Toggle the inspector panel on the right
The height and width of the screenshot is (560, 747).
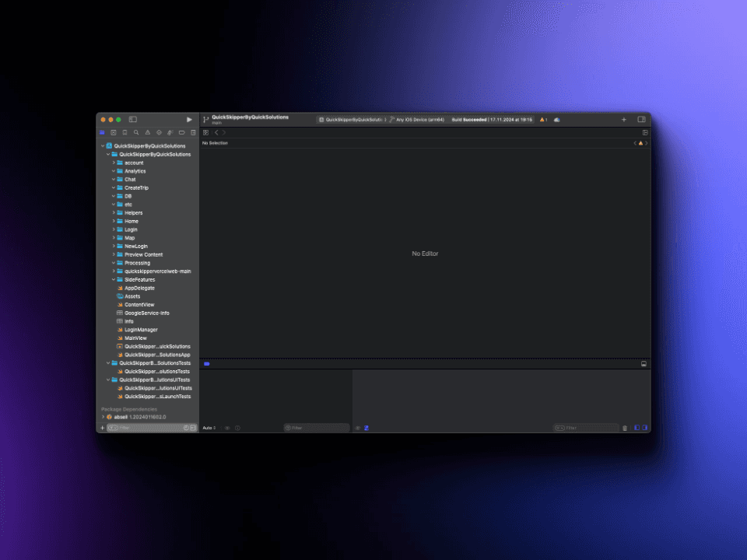[642, 120]
